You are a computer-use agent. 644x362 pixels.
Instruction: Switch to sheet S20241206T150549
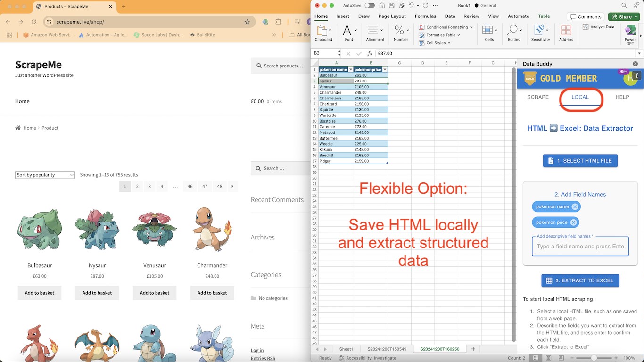click(x=387, y=349)
